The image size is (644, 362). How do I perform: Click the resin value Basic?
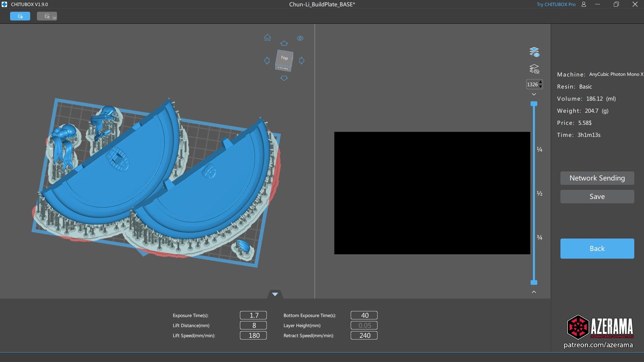tap(586, 86)
